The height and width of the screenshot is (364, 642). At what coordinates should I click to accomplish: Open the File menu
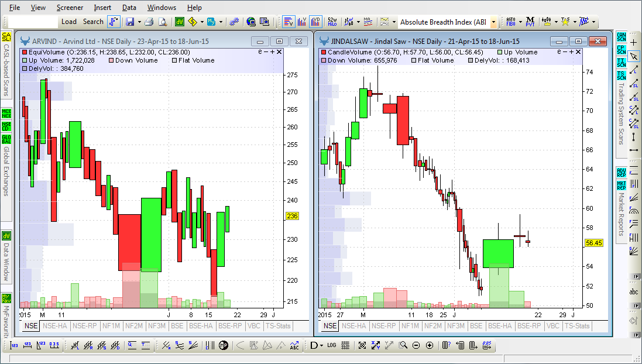[14, 8]
